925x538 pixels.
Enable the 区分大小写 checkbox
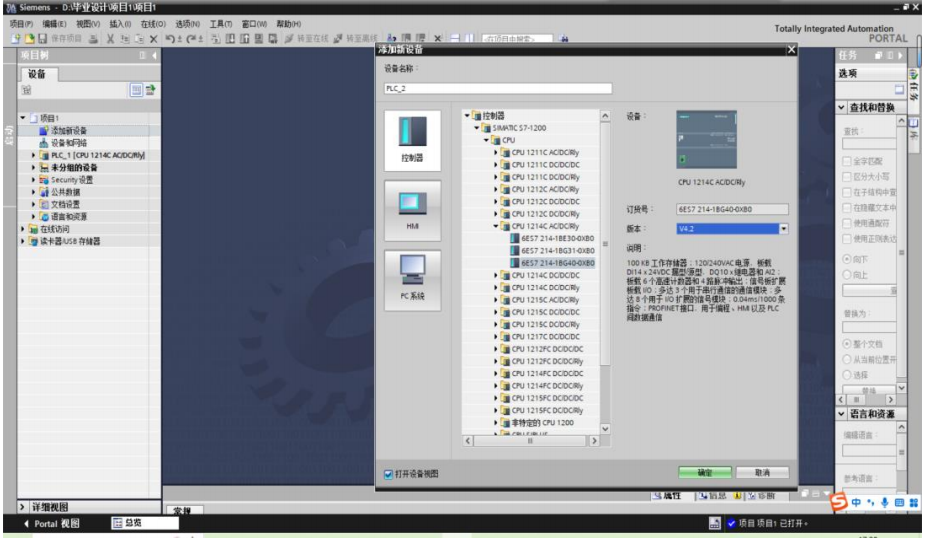tap(847, 176)
